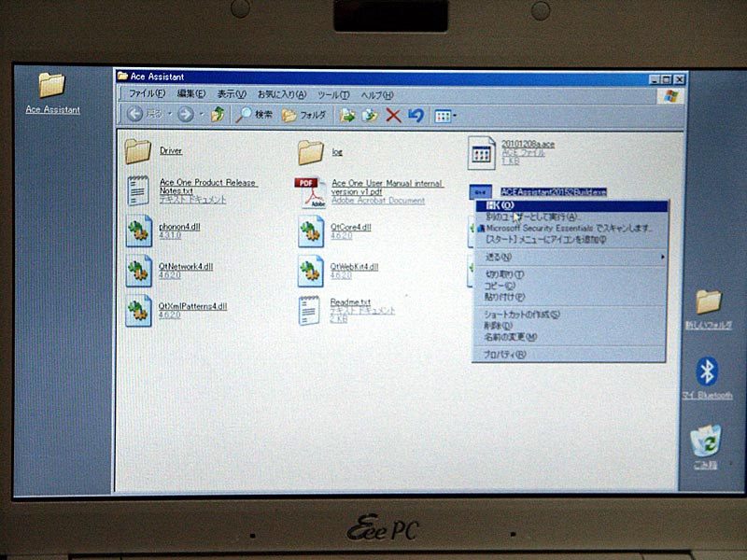
Task: Choose プロパティ (Properties) in context menu
Action: (x=504, y=355)
